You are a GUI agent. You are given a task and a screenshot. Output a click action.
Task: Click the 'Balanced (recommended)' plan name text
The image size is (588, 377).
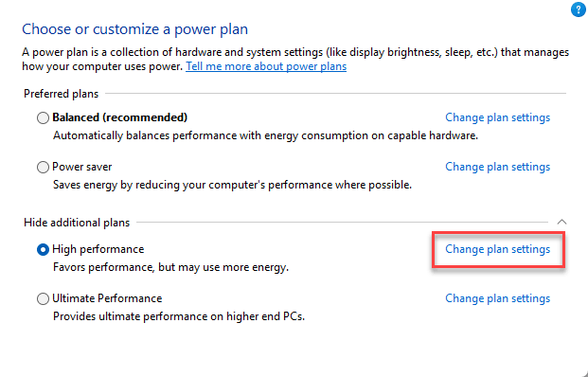tap(119, 117)
